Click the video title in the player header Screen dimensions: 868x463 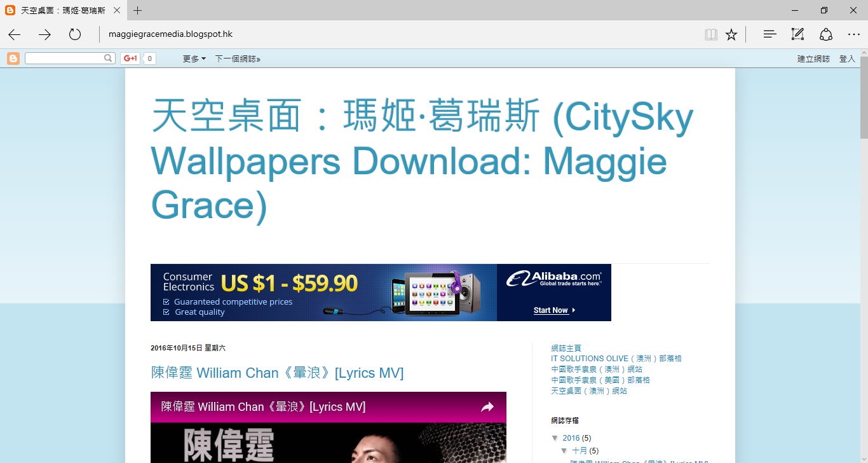263,407
